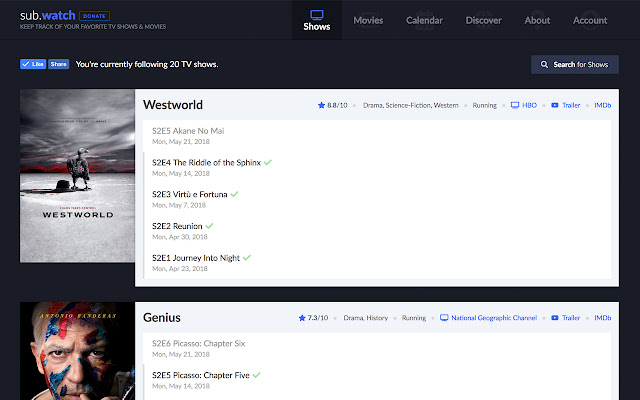Image resolution: width=640 pixels, height=400 pixels.
Task: Open the Genius show title
Action: (x=162, y=318)
